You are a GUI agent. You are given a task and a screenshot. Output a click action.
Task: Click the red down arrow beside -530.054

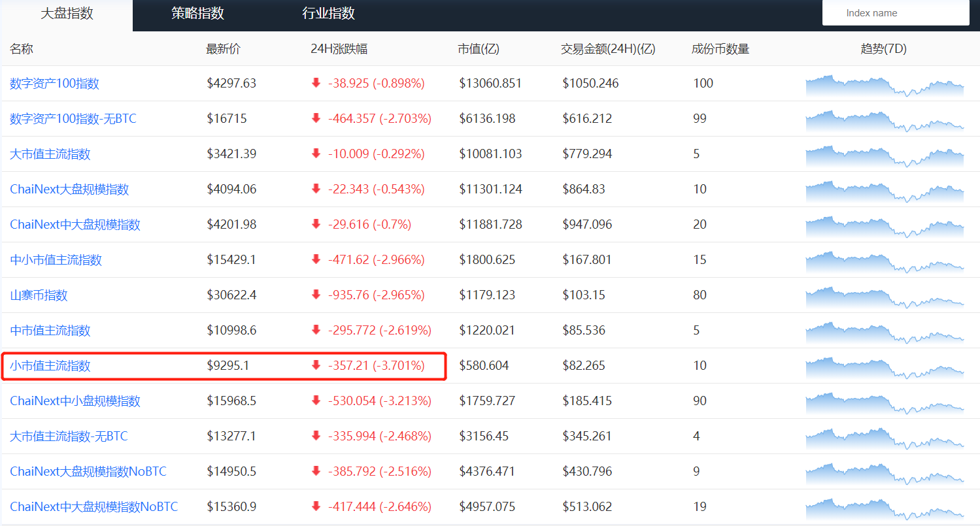316,401
